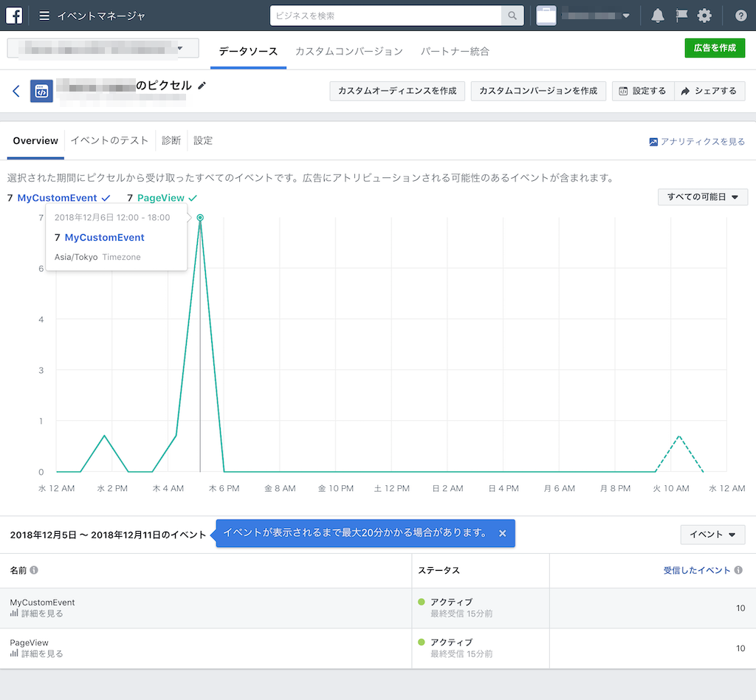The width and height of the screenshot is (756, 700).
Task: Toggle MyCustomEvent series checkmark
Action: tap(106, 198)
